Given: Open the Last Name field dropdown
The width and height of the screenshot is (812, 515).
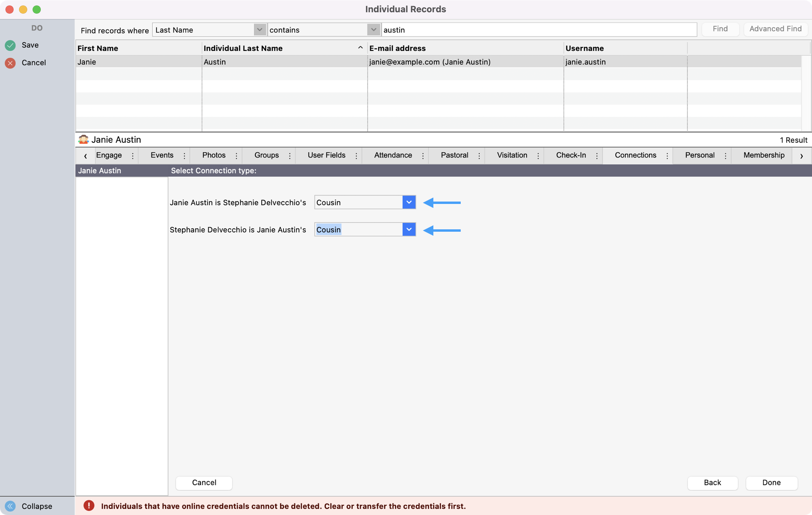Looking at the screenshot, I should point(259,29).
